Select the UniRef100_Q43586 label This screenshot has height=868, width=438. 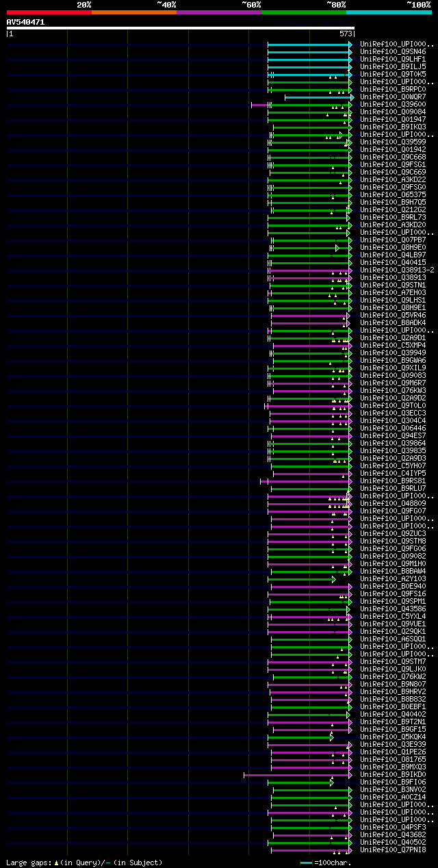click(x=393, y=609)
